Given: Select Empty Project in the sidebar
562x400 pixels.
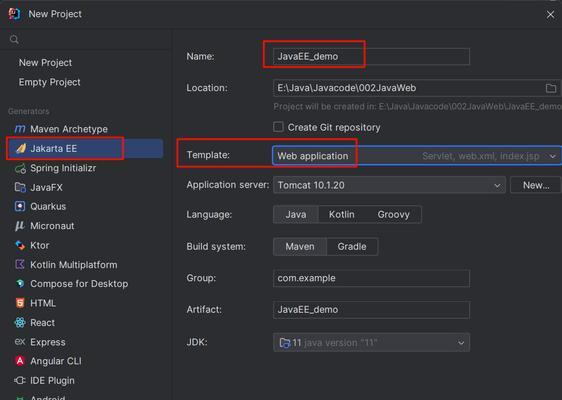Looking at the screenshot, I should (x=49, y=82).
